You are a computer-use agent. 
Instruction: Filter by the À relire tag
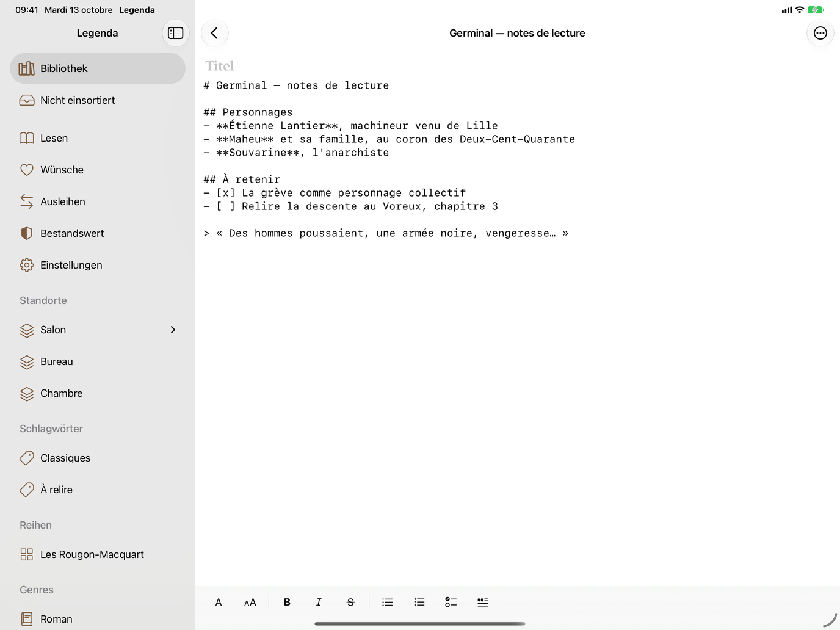pos(98,490)
